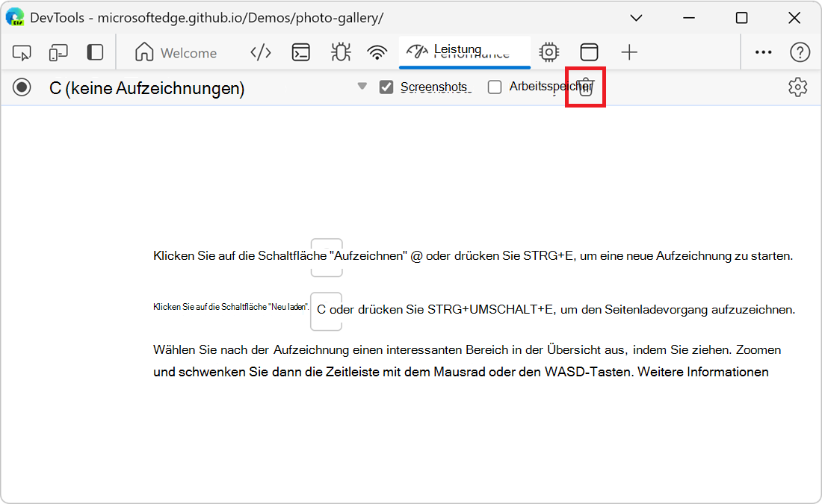The height and width of the screenshot is (504, 822).
Task: Open capture settings gear icon
Action: 798,87
